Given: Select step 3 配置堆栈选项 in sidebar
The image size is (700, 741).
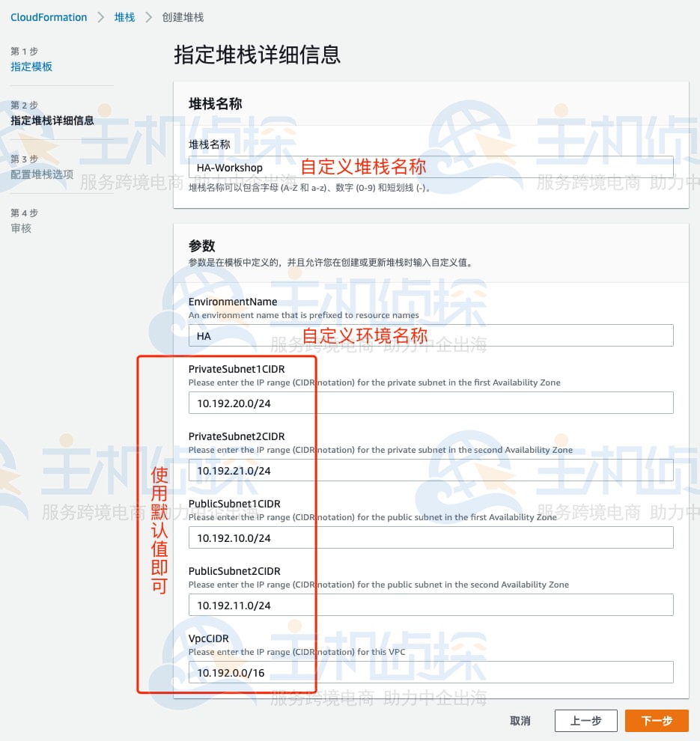Looking at the screenshot, I should tap(42, 174).
